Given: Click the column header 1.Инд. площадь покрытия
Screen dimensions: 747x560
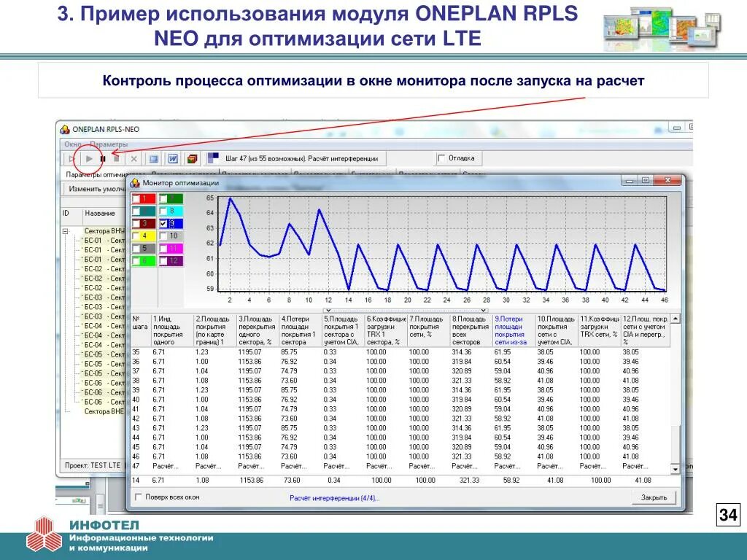Looking at the screenshot, I should (x=172, y=330).
